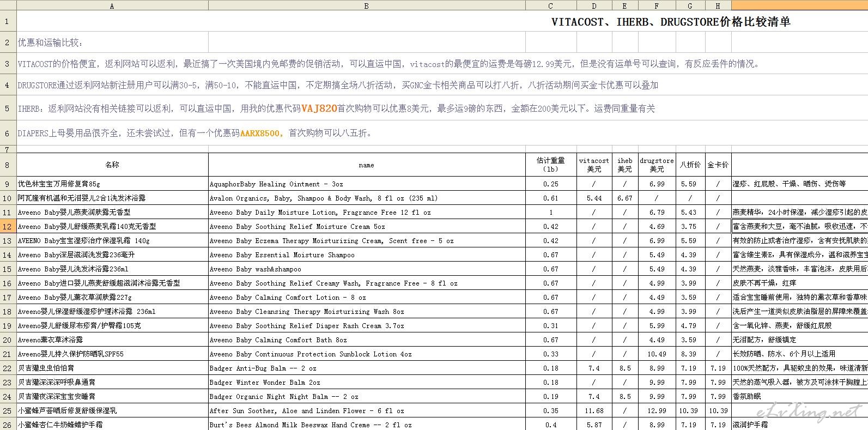Select row 5 header

coord(8,108)
